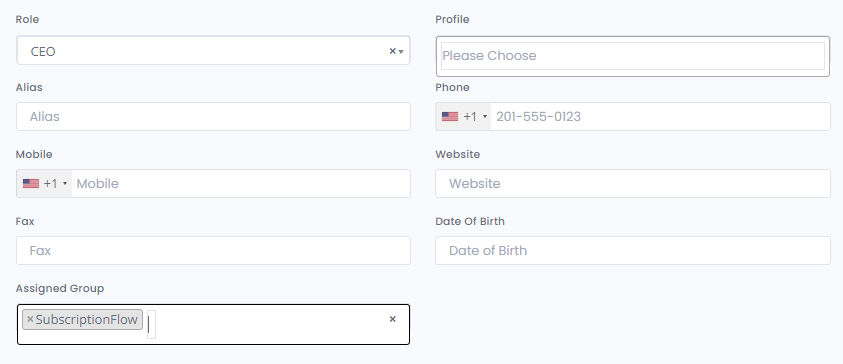843x364 pixels.
Task: Select the CEO value in Role
Action: (43, 52)
